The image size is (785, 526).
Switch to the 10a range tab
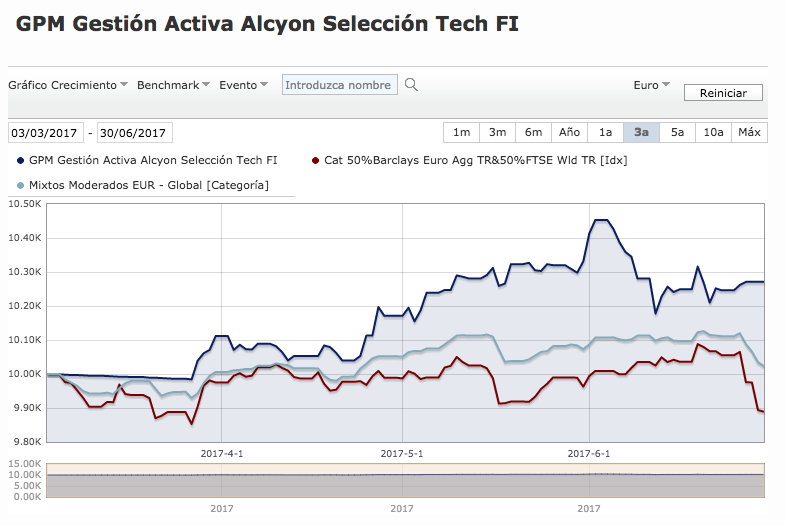[713, 133]
